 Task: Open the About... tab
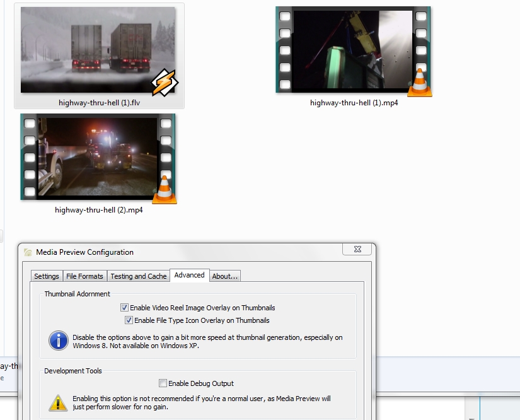coord(225,276)
